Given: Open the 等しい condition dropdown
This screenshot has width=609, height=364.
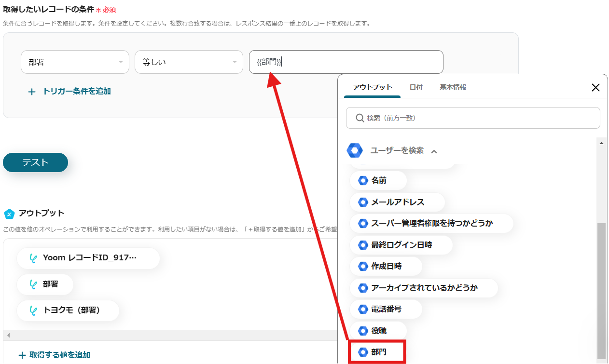Looking at the screenshot, I should pos(189,62).
